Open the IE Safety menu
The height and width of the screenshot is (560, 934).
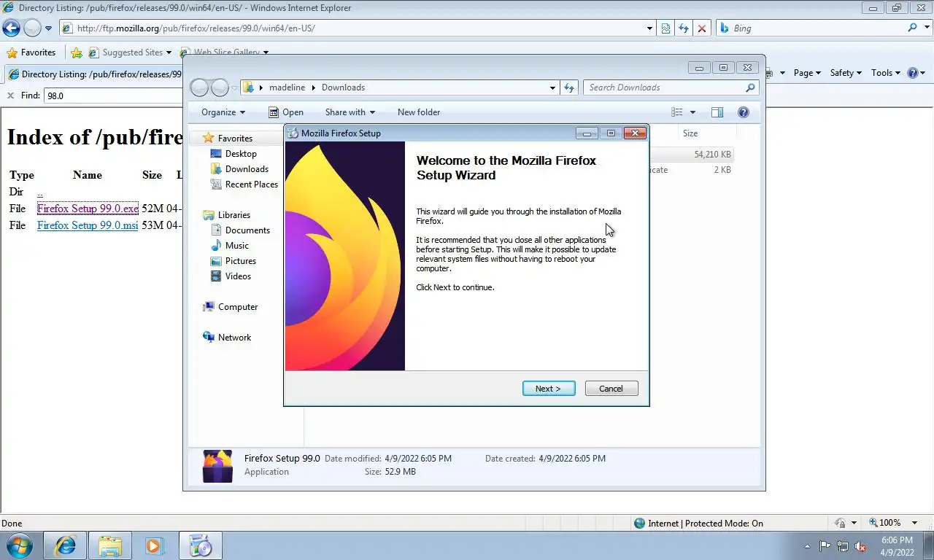tap(846, 73)
